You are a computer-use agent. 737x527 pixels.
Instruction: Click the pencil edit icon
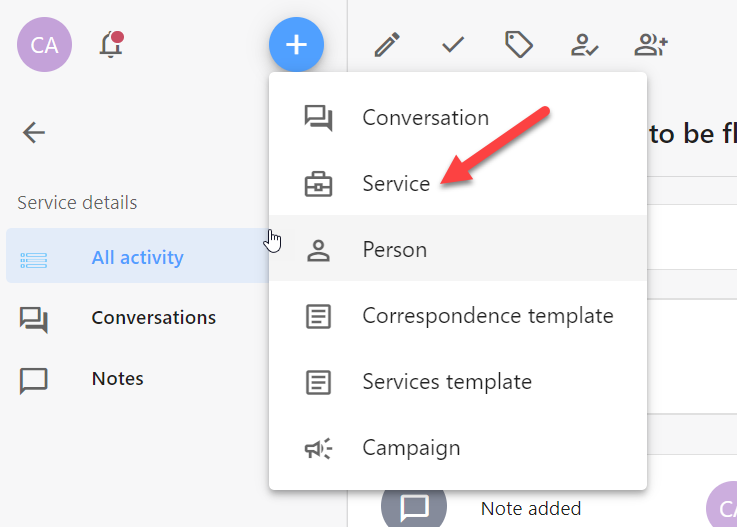[x=387, y=45]
